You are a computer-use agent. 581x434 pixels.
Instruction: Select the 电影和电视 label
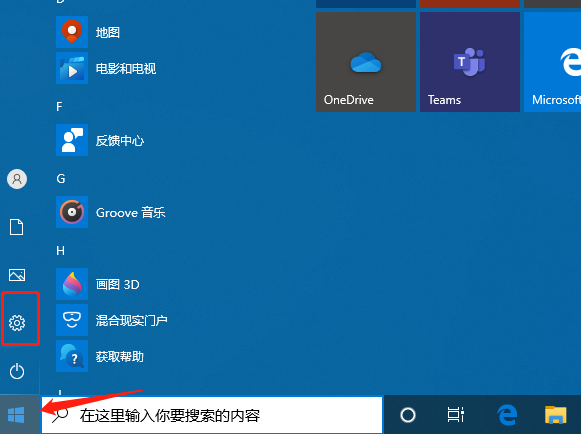(x=126, y=68)
